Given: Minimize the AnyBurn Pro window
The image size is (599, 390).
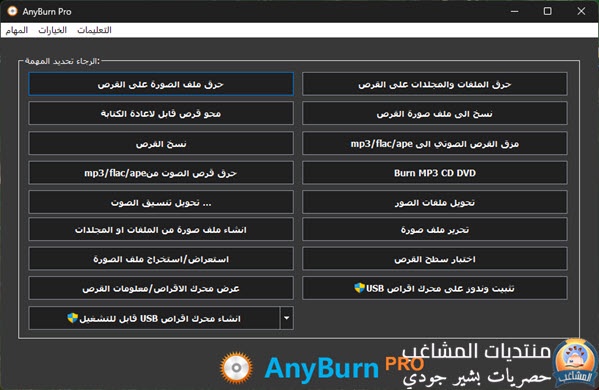Looking at the screenshot, I should coord(515,11).
